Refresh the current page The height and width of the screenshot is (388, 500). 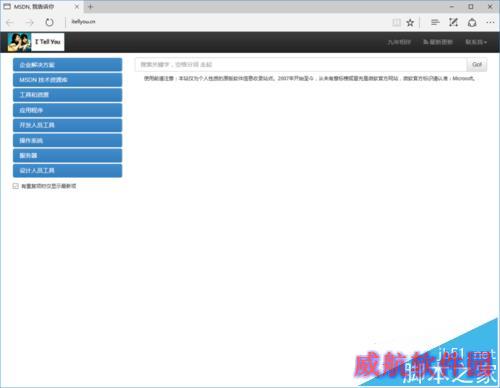(49, 22)
